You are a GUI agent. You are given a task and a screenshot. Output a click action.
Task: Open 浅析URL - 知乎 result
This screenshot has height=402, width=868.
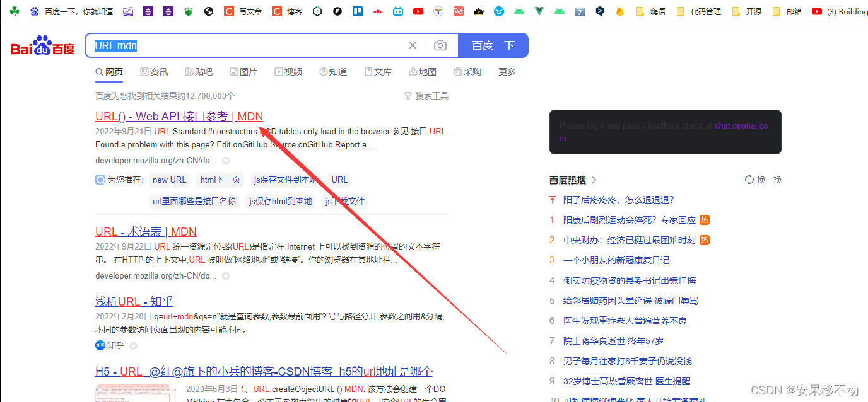coord(134,301)
